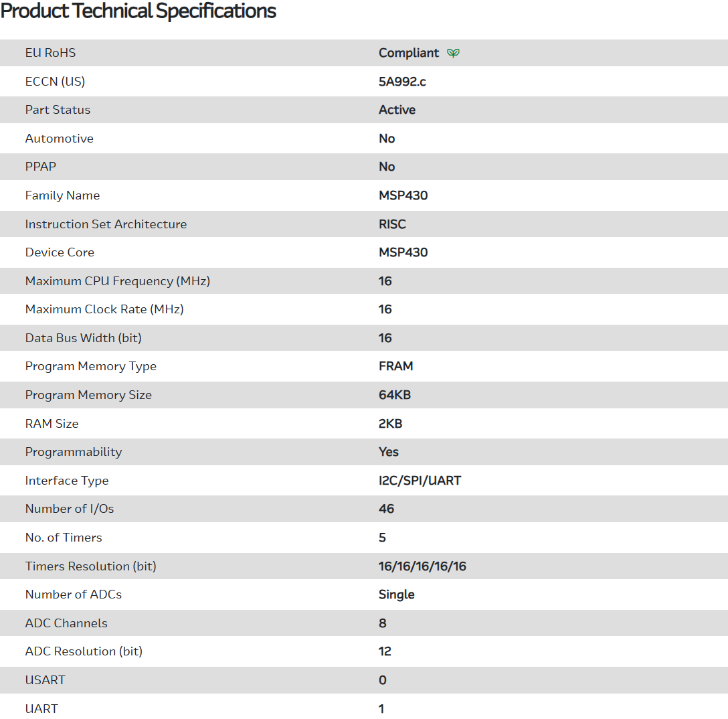This screenshot has width=728, height=719.
Task: Click the RISC architecture value
Action: point(392,224)
